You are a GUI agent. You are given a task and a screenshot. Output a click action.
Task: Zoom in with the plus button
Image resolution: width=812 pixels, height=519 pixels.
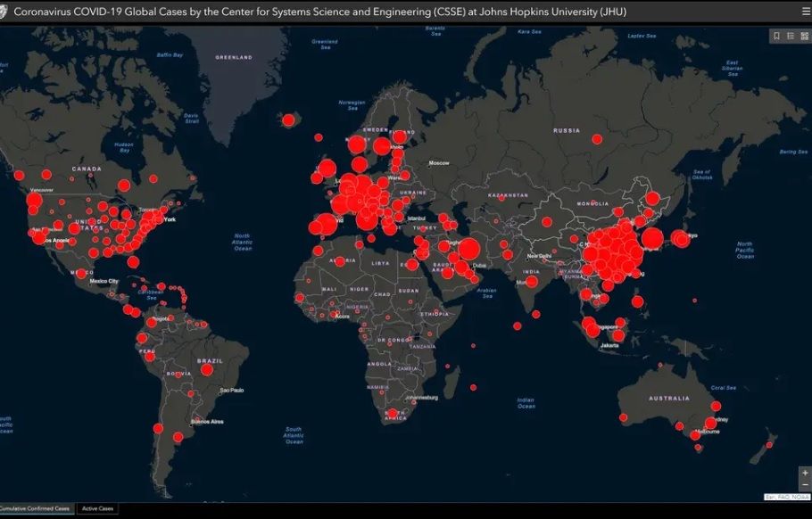805,473
